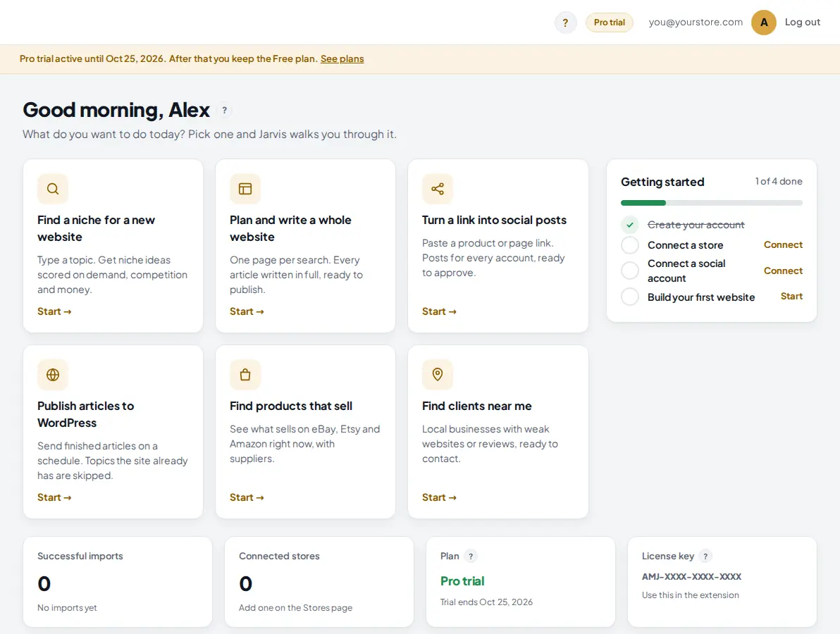Image resolution: width=840 pixels, height=634 pixels.
Task: Click the No imports yet text
Action: click(x=67, y=608)
